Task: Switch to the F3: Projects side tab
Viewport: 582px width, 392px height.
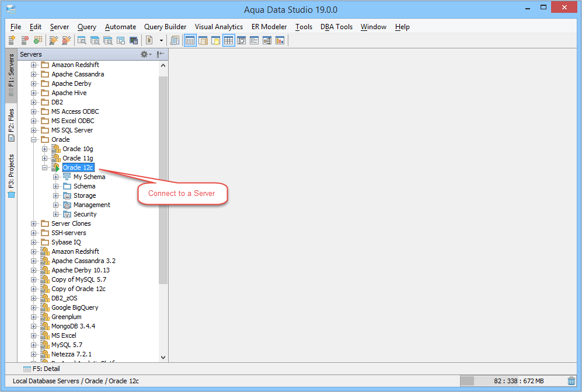Action: (x=11, y=176)
